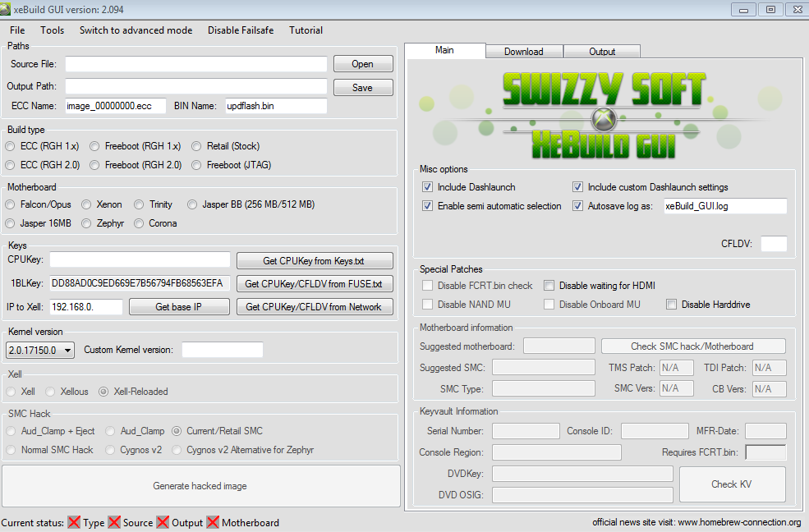Click the red X Type status icon
Screen dimensions: 809x532
click(x=74, y=522)
